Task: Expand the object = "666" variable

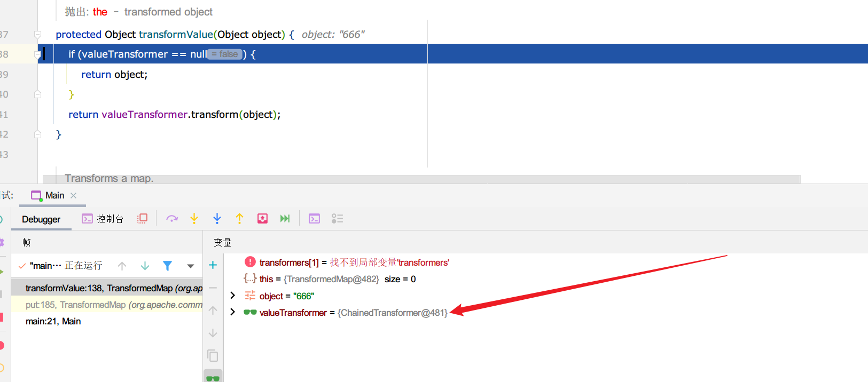Action: pyautogui.click(x=232, y=296)
